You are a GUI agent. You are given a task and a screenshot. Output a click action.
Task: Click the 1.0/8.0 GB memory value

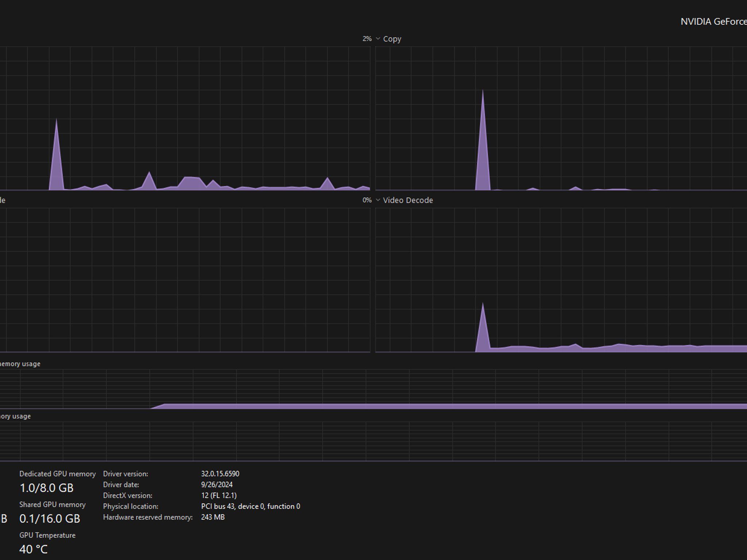coord(47,488)
